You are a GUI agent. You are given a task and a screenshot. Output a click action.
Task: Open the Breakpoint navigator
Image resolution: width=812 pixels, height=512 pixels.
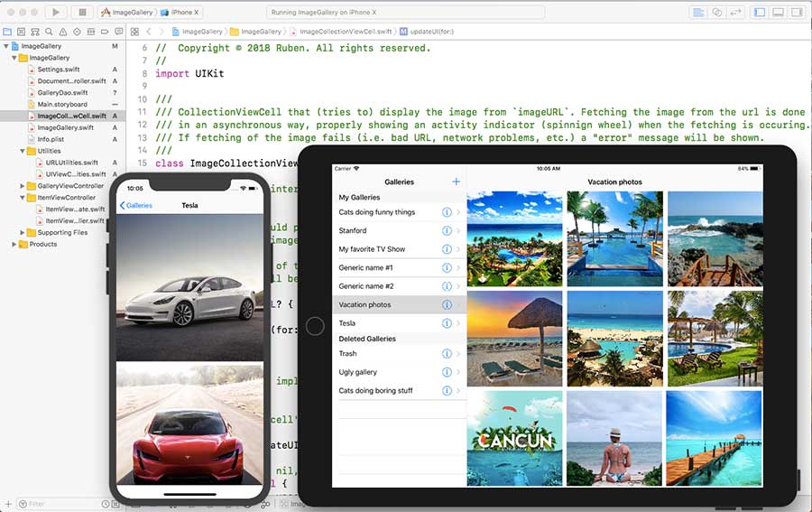tap(106, 32)
